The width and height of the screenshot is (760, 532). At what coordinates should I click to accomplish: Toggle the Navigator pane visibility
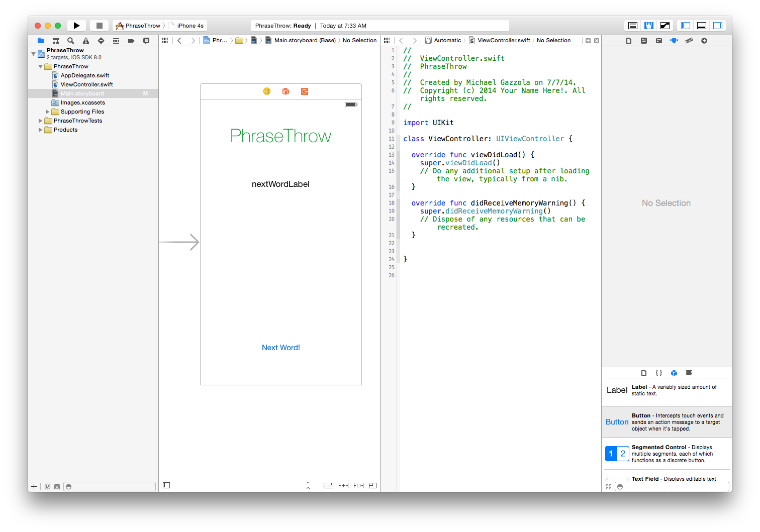tap(686, 26)
